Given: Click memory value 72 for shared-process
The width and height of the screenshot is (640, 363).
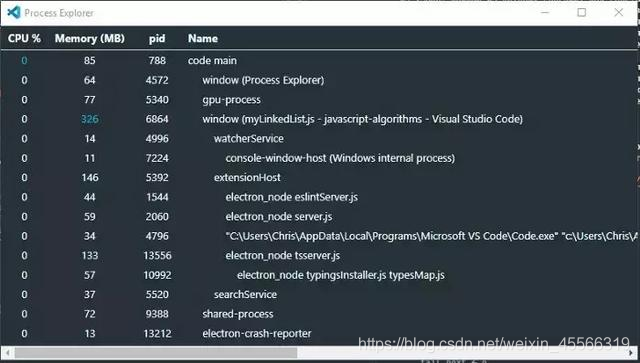Looking at the screenshot, I should click(90, 314).
